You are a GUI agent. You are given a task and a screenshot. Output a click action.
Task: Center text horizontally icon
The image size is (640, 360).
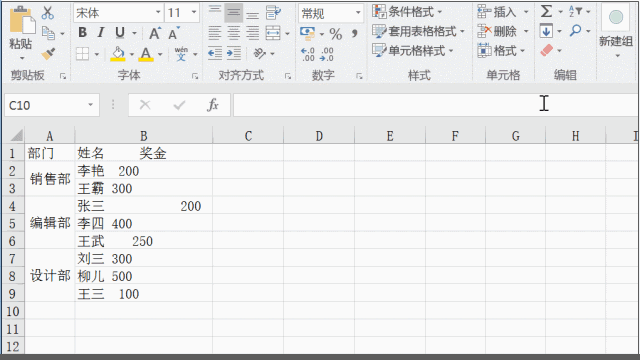(233, 33)
